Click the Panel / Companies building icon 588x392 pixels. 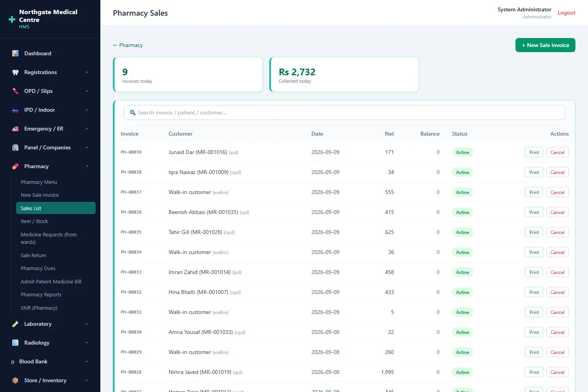(15, 147)
